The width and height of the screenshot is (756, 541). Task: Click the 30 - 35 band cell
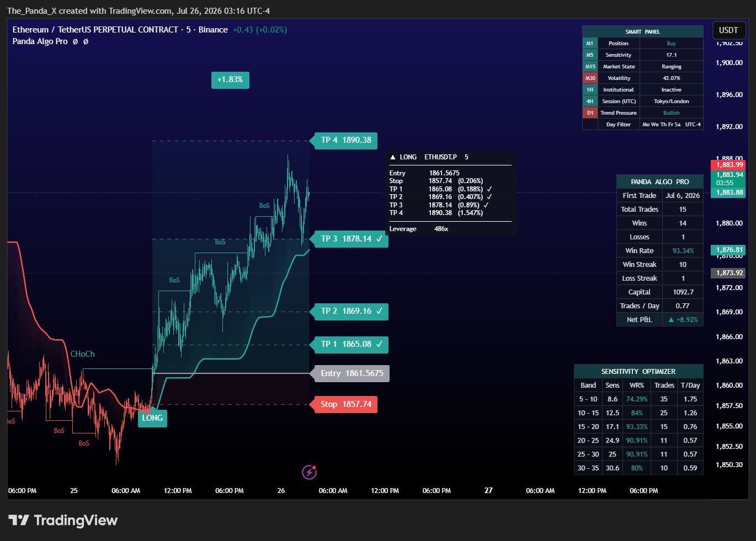588,468
